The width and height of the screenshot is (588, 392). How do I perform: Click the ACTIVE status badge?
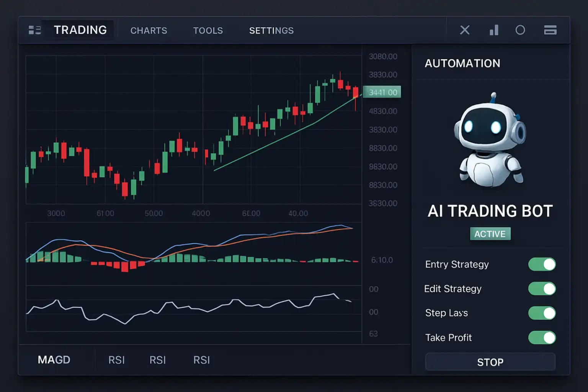490,234
